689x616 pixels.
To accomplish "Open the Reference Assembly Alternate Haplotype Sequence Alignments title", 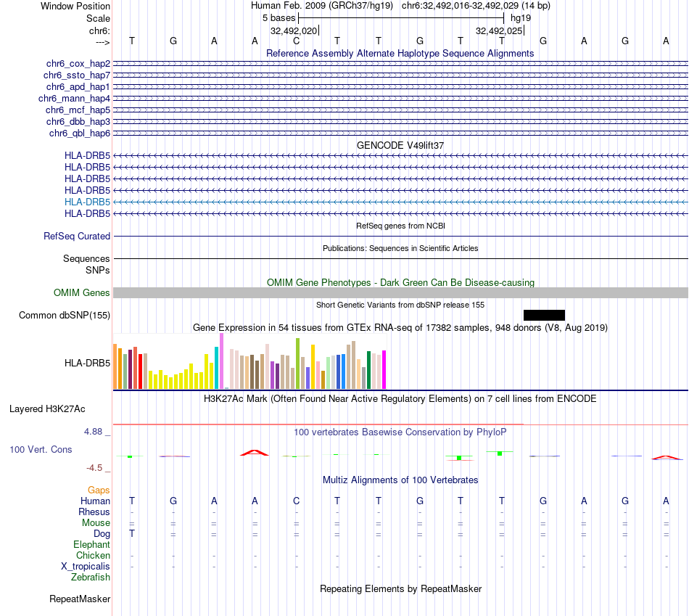I will click(x=400, y=53).
